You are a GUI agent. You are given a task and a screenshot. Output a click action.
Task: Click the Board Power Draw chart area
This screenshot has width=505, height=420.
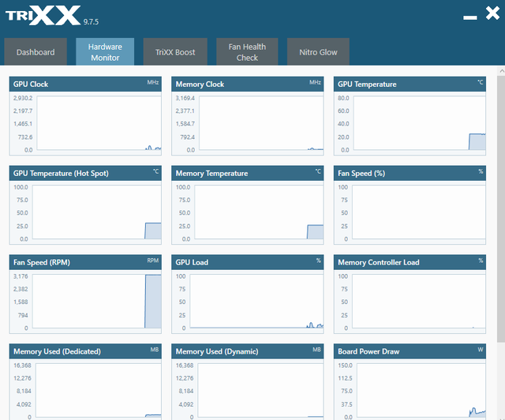[421, 390]
